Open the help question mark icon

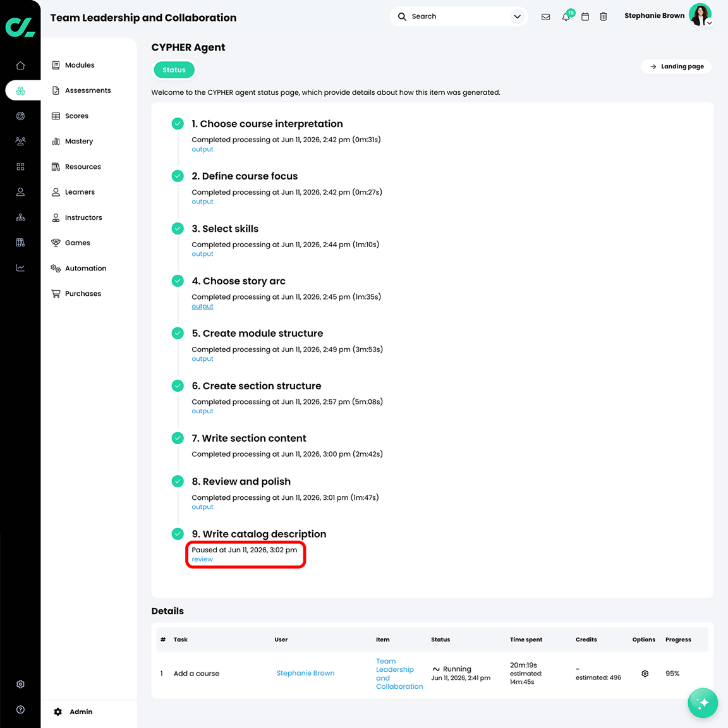click(20, 710)
